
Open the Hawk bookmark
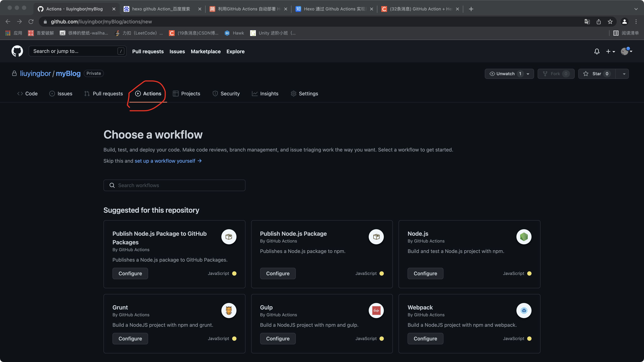point(234,33)
